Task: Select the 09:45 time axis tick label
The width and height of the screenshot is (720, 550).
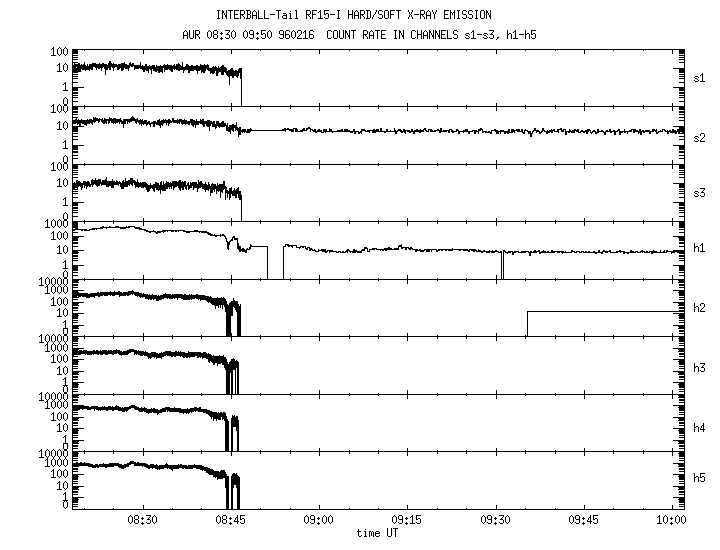Action: click(583, 521)
